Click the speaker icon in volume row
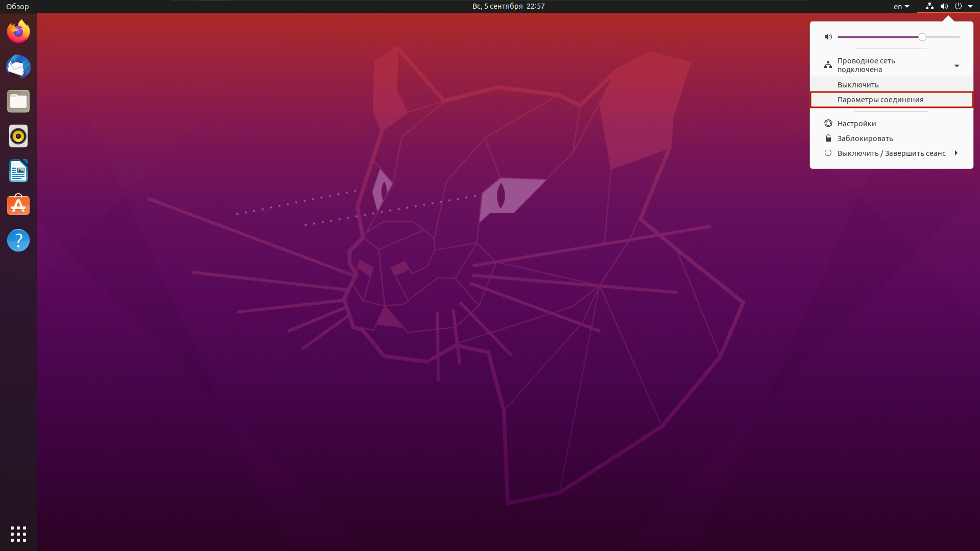Viewport: 980px width, 551px height. tap(828, 37)
